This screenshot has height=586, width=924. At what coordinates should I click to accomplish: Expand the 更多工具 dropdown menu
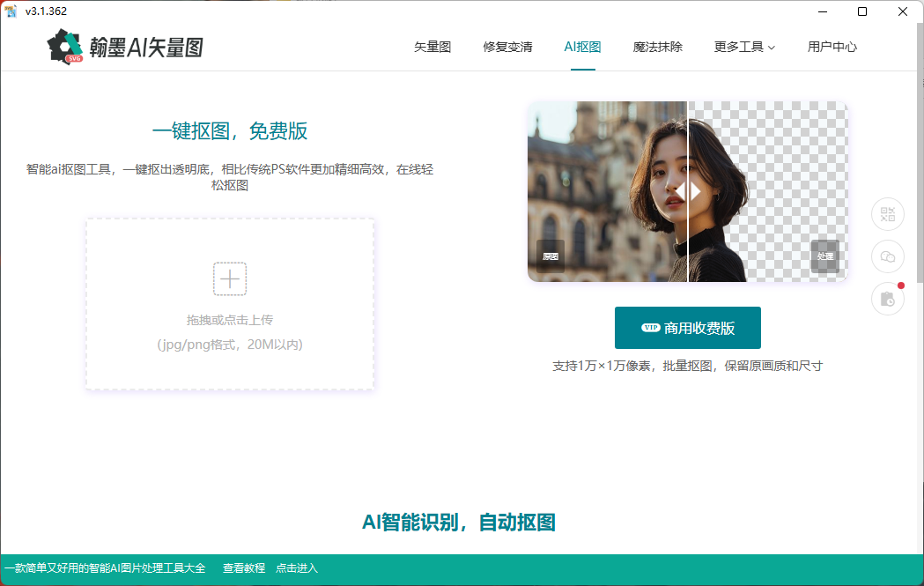click(744, 47)
